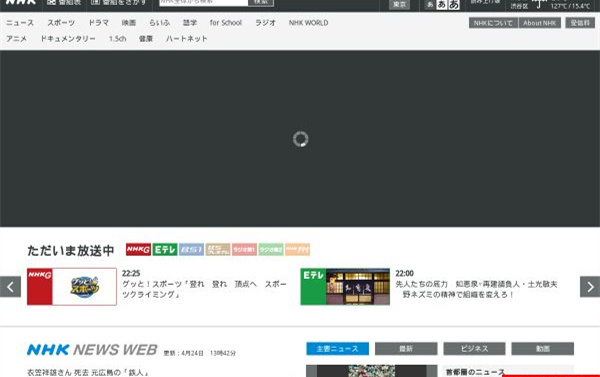Click the loading spinner in banner
600x377 pixels.
tap(300, 139)
